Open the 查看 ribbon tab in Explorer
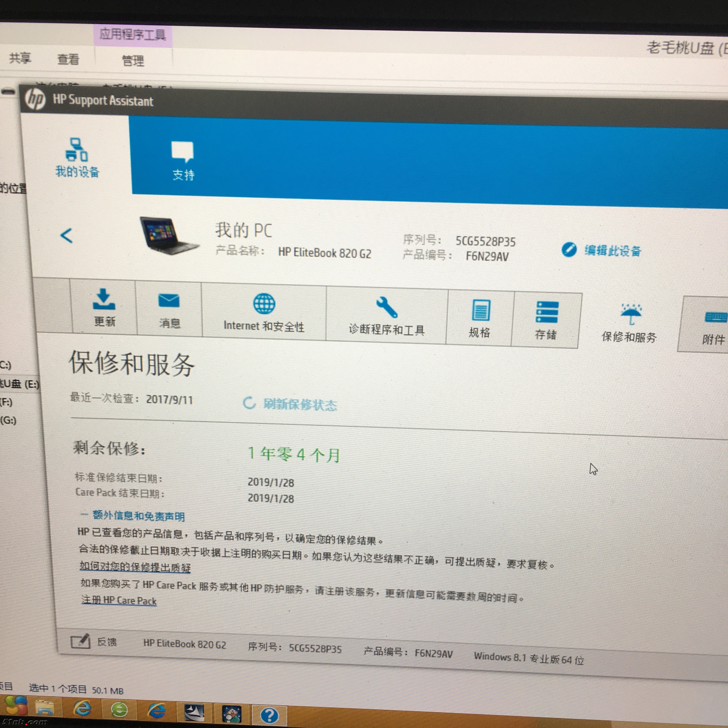This screenshot has height=728, width=728. point(68,59)
